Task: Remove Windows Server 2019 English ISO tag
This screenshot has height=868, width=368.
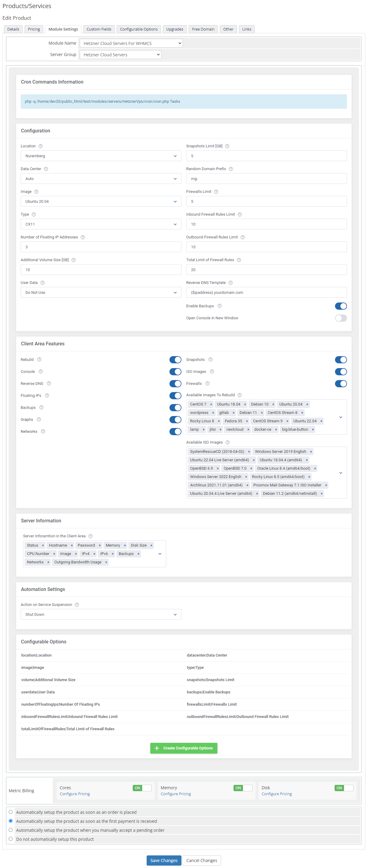Action: coord(311,451)
